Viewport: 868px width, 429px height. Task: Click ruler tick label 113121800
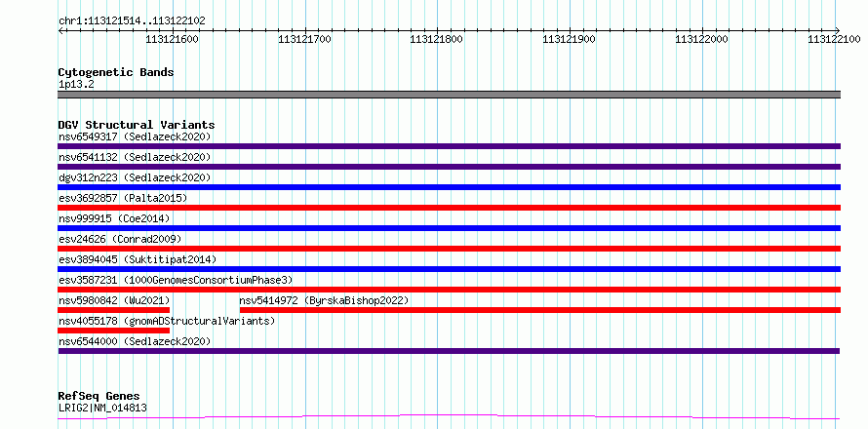[x=437, y=39]
